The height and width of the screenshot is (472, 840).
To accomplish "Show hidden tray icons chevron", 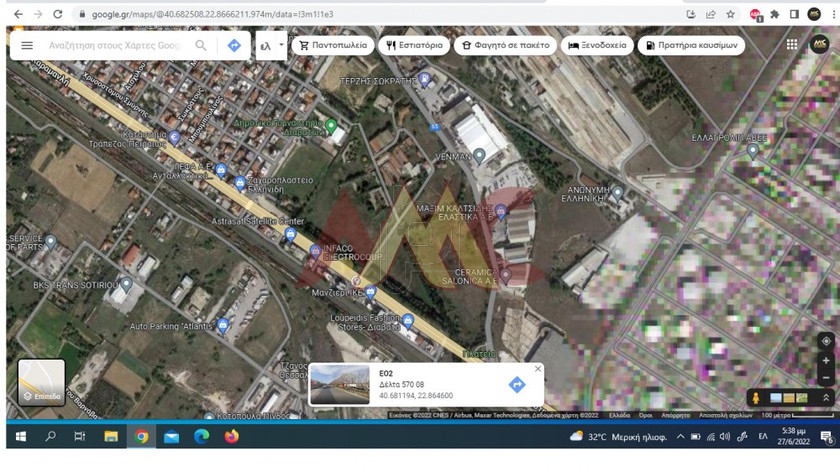I will (680, 437).
